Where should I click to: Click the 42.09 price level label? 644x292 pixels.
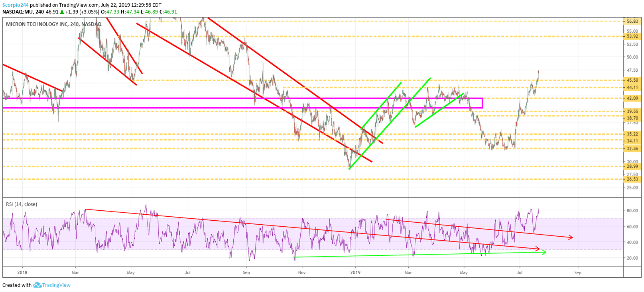632,98
